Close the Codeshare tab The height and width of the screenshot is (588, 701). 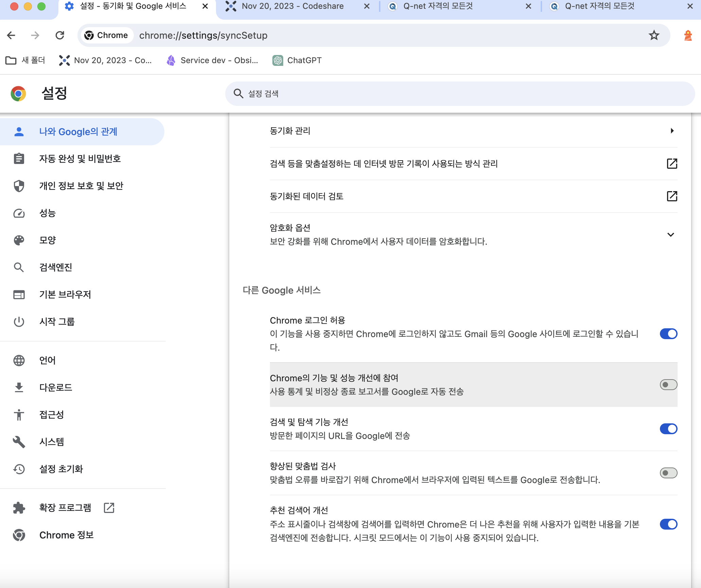click(x=367, y=6)
